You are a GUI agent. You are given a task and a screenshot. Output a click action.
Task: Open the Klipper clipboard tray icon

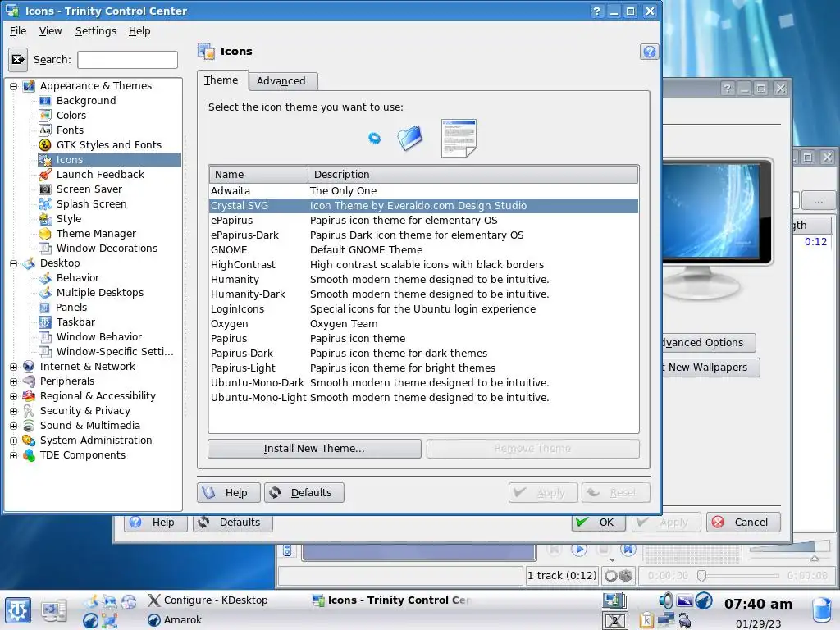646,620
